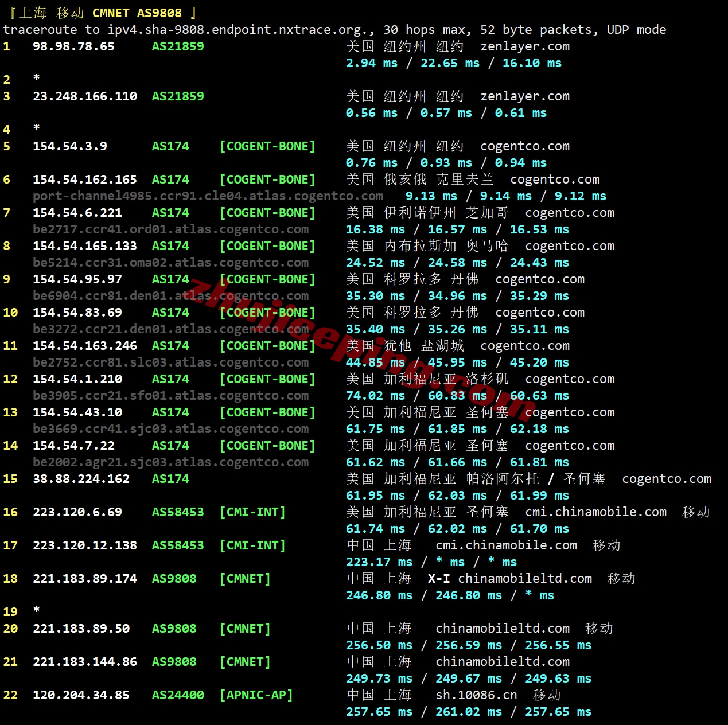Click the IP address 221.183.144.86
The width and height of the screenshot is (728, 725).
tap(85, 662)
